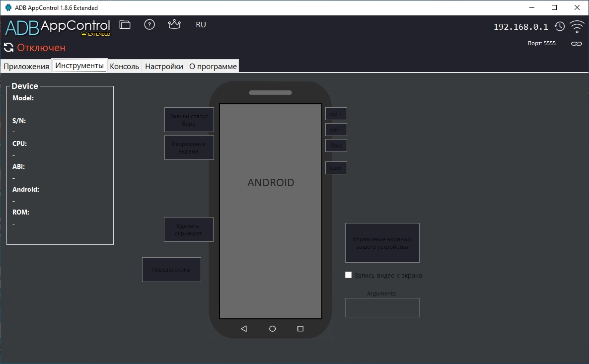Click the crown Extended version icon
This screenshot has height=364, width=589.
click(x=174, y=24)
